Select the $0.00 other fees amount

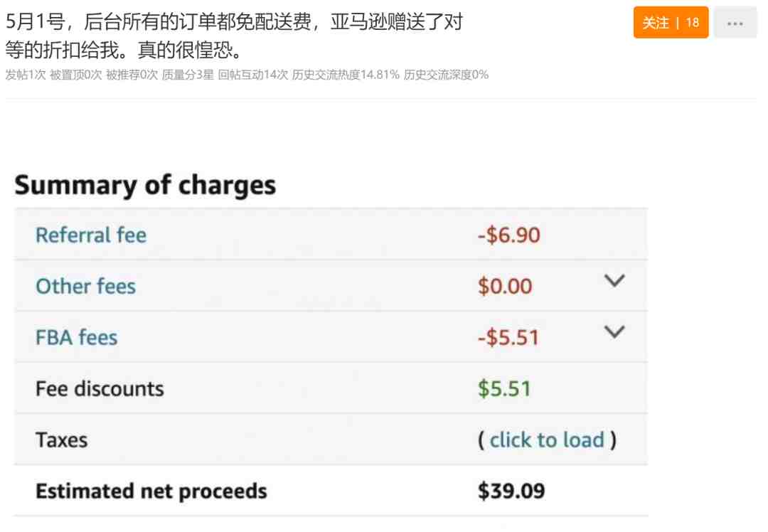pyautogui.click(x=505, y=286)
